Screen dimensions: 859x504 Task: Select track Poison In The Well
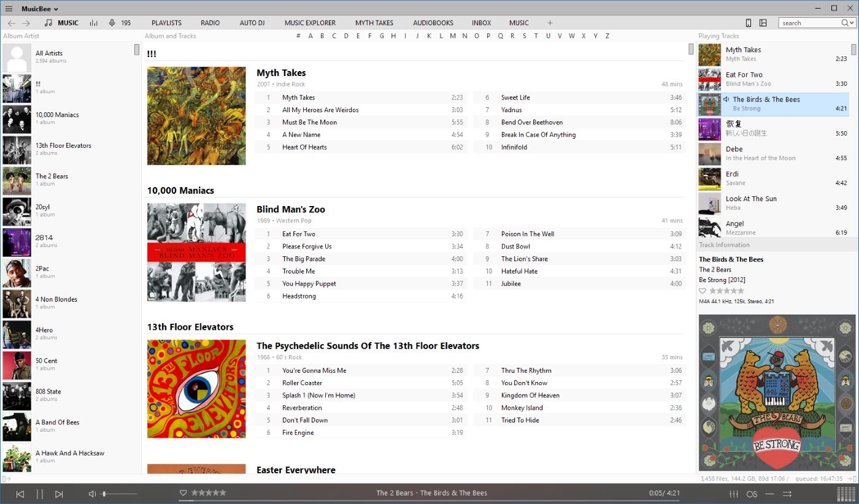click(x=579, y=234)
